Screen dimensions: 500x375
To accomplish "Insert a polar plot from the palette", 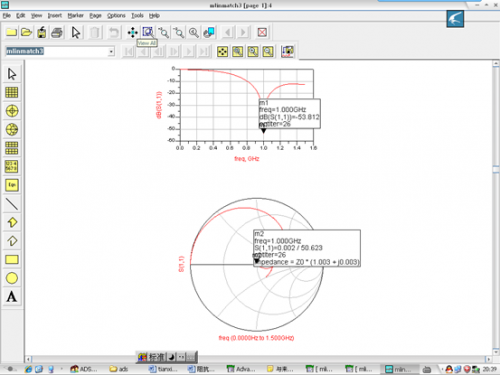I will coord(12,111).
